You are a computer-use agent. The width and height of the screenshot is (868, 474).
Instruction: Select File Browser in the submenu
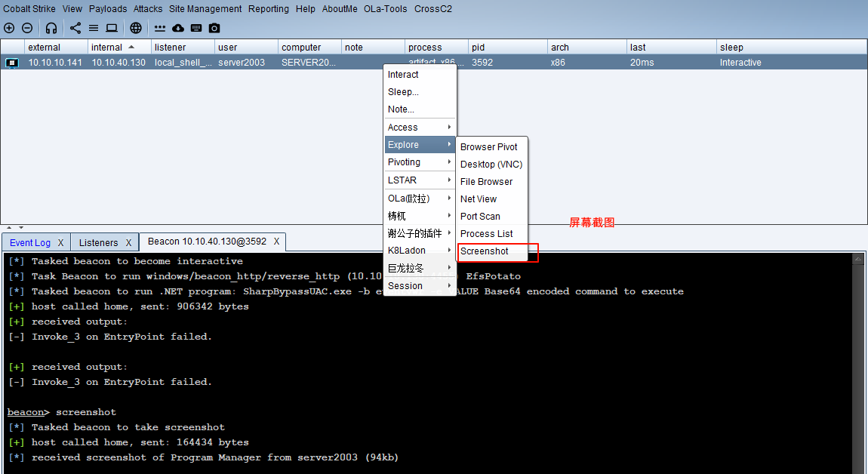[492, 182]
